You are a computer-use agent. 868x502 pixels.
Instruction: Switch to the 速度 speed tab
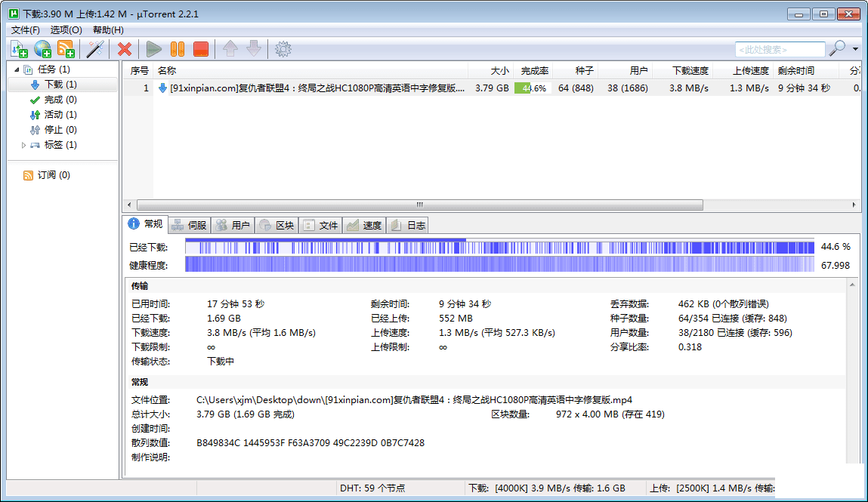(x=364, y=225)
